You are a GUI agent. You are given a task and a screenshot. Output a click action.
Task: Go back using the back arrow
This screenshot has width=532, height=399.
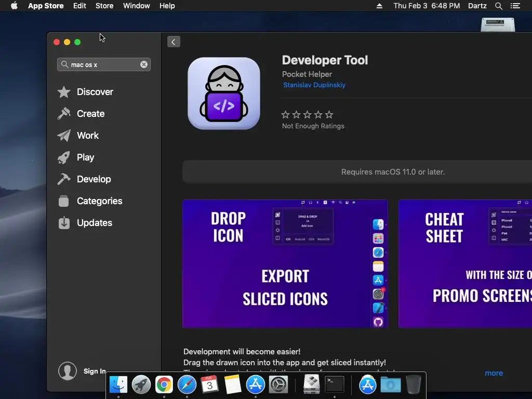174,42
